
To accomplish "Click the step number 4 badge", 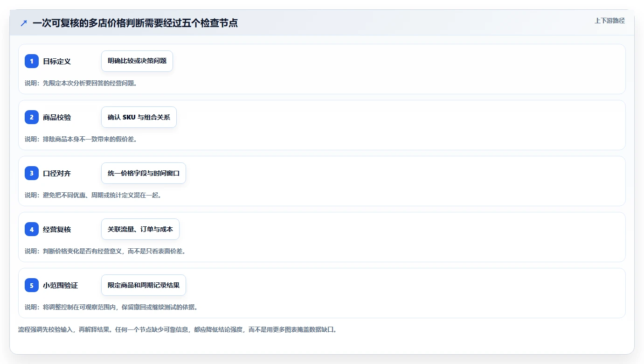I will click(32, 229).
